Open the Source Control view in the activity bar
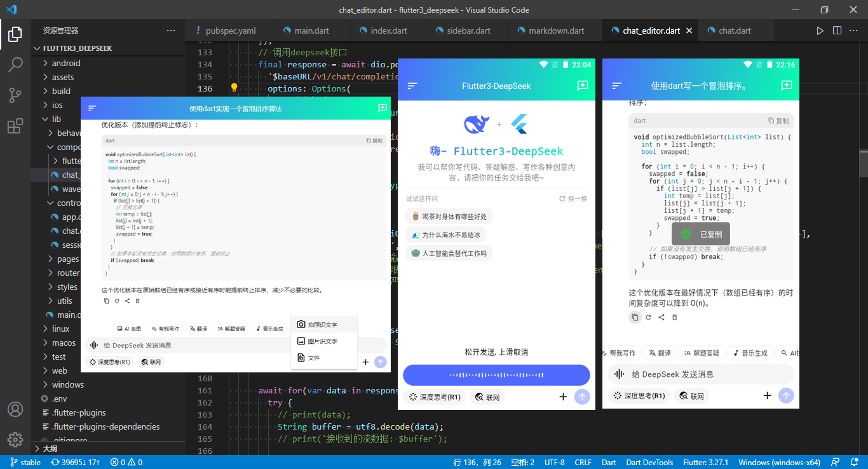This screenshot has height=469, width=868. click(15, 93)
